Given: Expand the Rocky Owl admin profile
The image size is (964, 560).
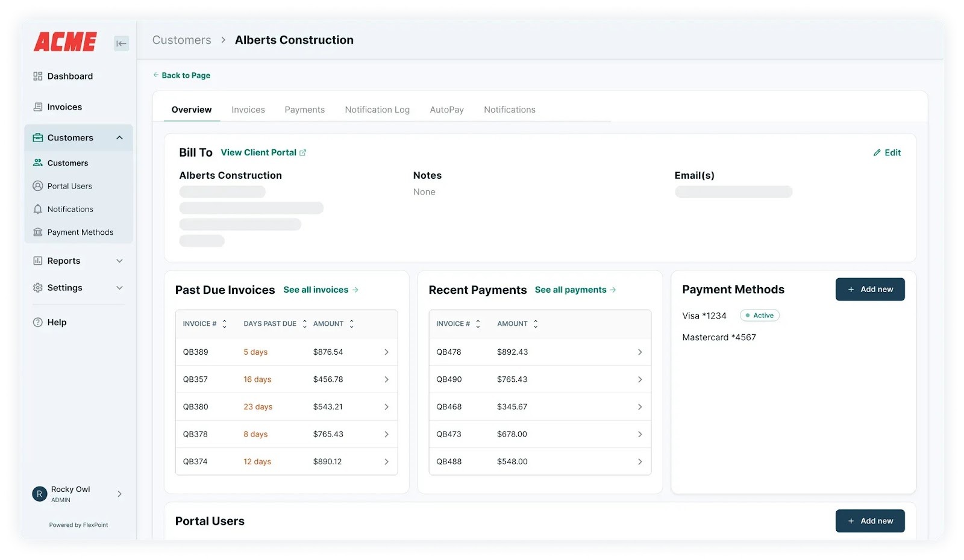Looking at the screenshot, I should (x=119, y=494).
